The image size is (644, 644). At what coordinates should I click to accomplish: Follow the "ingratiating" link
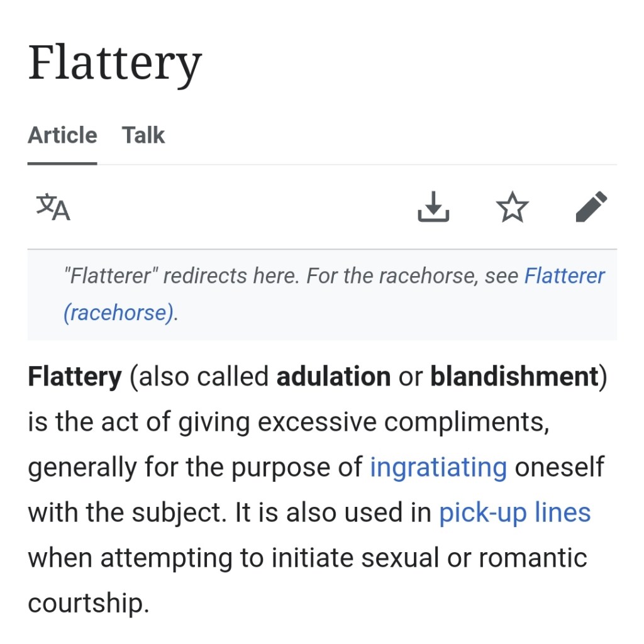click(438, 467)
